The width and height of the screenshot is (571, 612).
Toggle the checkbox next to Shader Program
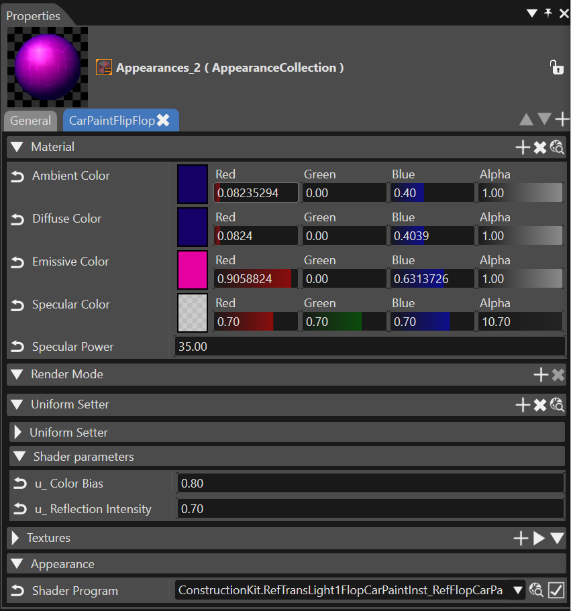coord(556,590)
